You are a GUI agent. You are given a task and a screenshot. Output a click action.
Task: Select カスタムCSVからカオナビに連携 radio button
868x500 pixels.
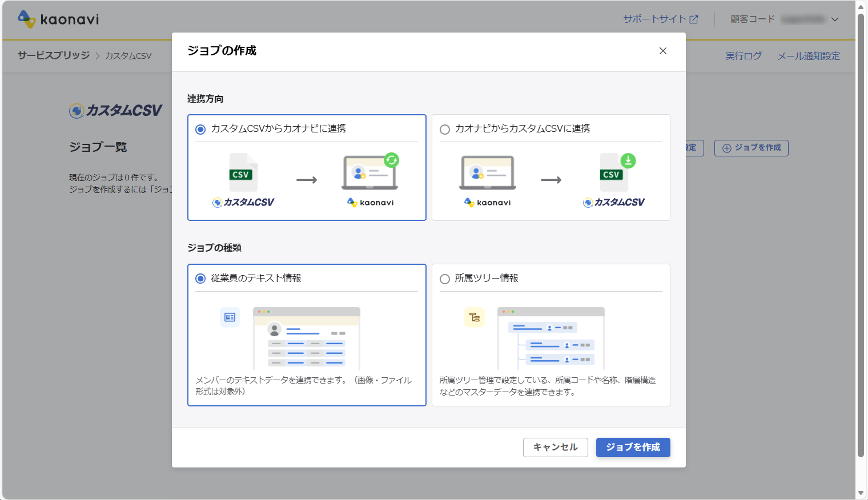[x=200, y=129]
